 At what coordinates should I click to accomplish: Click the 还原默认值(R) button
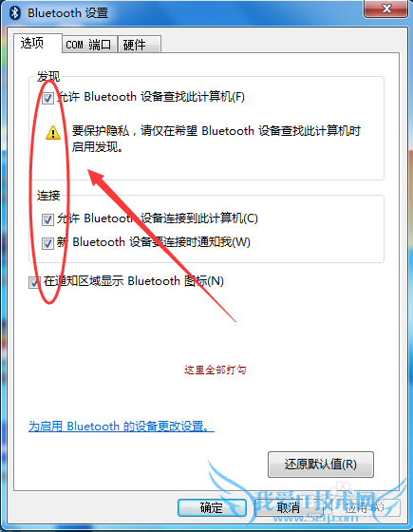[x=321, y=465]
